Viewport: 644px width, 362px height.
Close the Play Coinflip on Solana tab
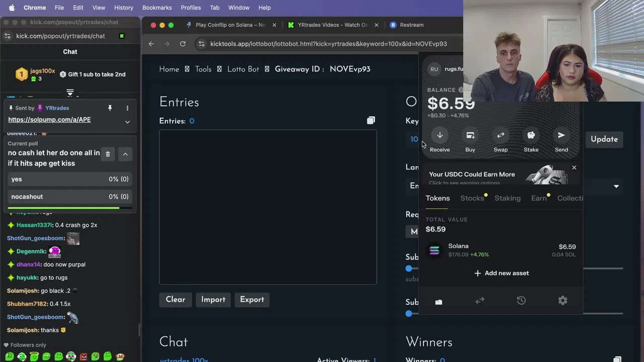tap(274, 25)
